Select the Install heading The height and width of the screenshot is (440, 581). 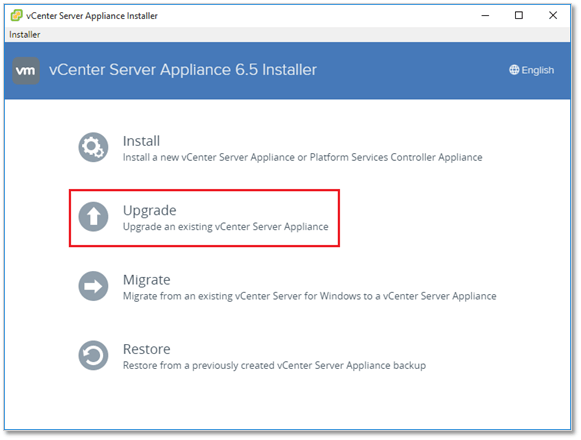[142, 141]
